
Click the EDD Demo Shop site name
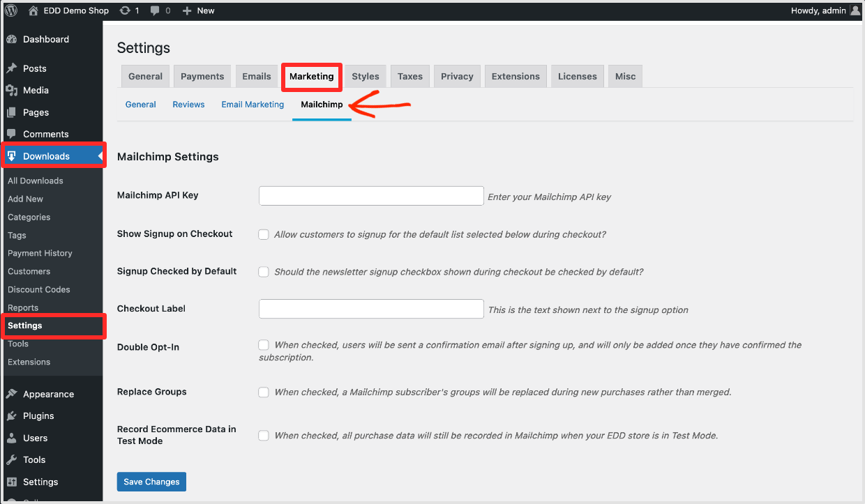[x=75, y=10]
